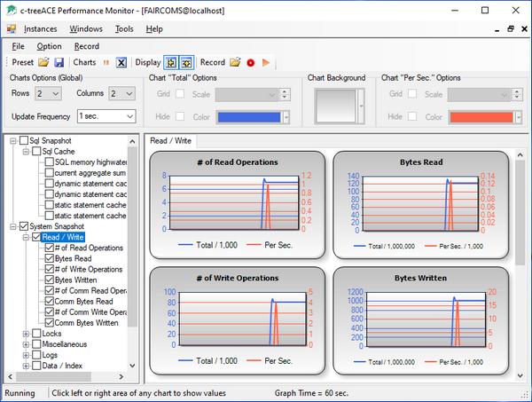532x402 pixels.
Task: Open the Tools menu
Action: [124, 29]
